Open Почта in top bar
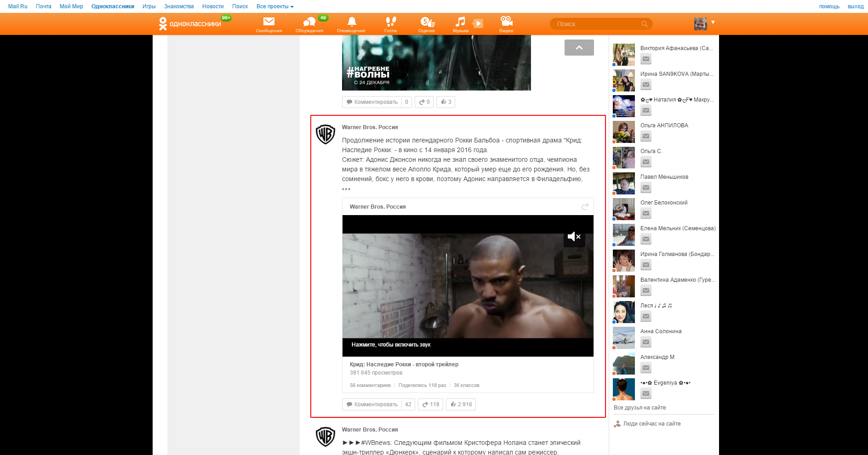The image size is (868, 455). 44,6
